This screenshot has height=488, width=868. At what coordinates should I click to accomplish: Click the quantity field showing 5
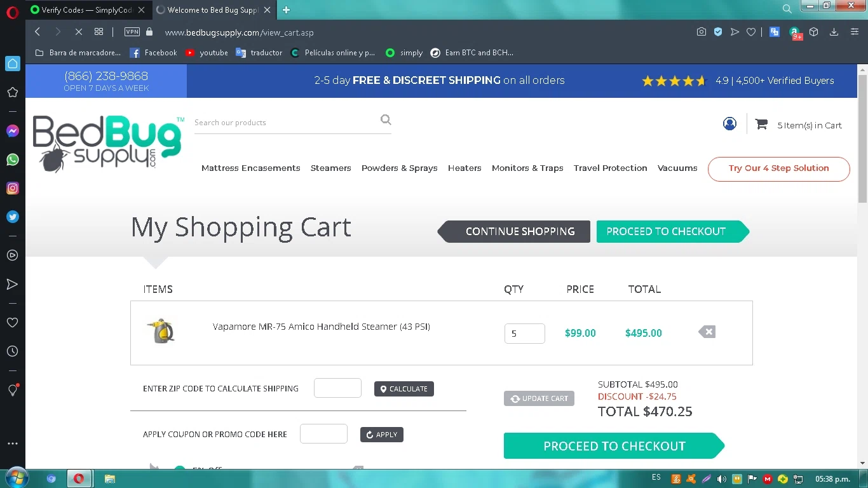525,334
